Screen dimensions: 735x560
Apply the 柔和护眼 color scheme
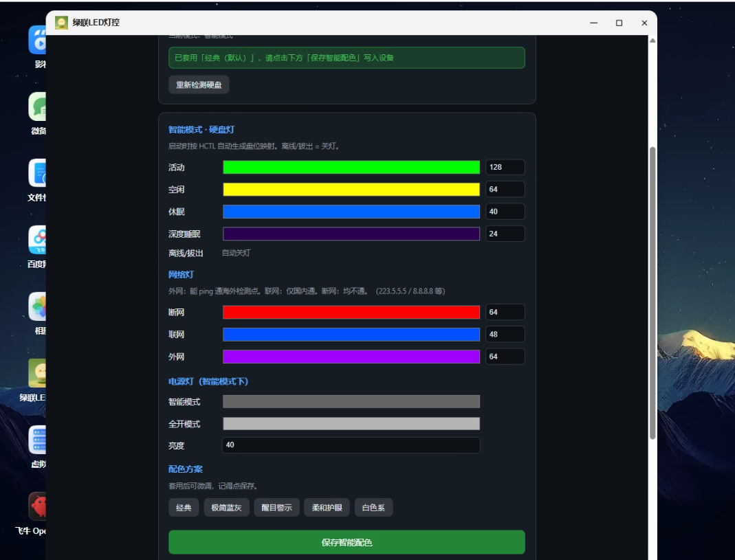pos(327,508)
